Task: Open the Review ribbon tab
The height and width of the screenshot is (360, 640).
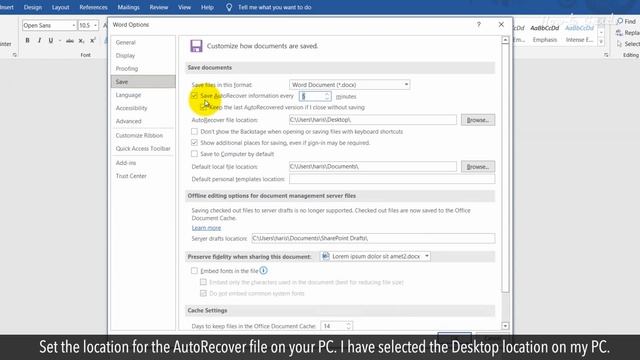Action: click(159, 7)
